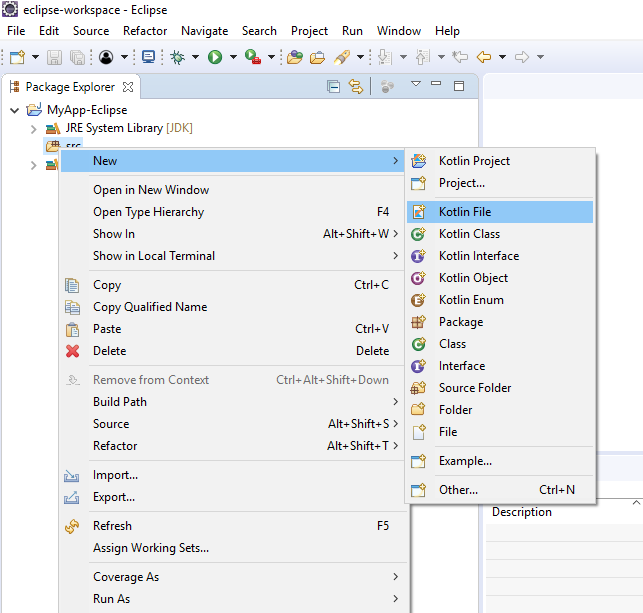Click the Open Type icon in toolbar
This screenshot has width=643, height=613.
click(x=294, y=57)
